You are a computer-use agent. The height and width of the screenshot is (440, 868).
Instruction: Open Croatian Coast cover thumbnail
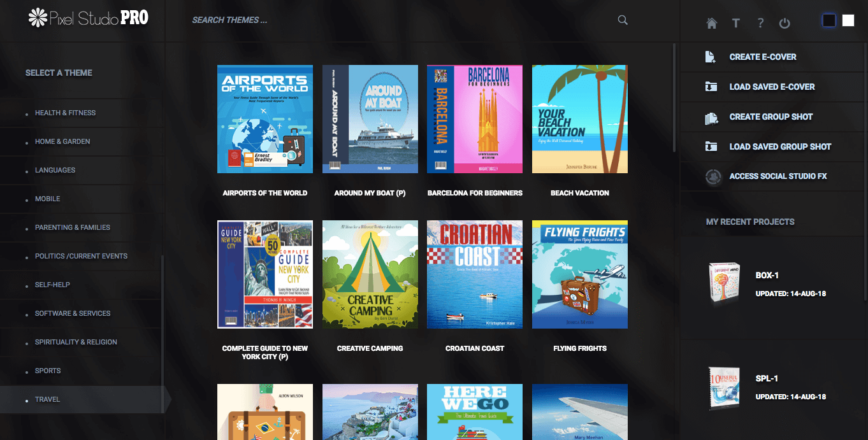[x=475, y=274]
